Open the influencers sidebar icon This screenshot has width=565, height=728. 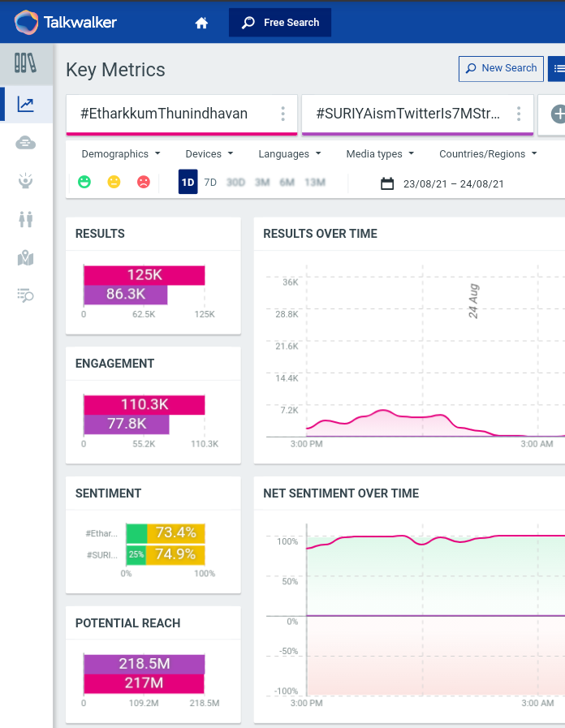tap(25, 181)
